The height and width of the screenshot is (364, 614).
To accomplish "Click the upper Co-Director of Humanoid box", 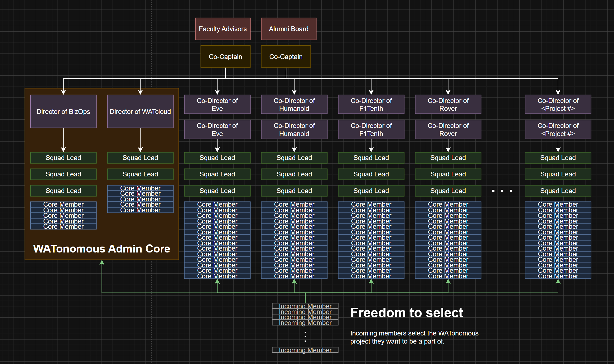I will coord(294,104).
